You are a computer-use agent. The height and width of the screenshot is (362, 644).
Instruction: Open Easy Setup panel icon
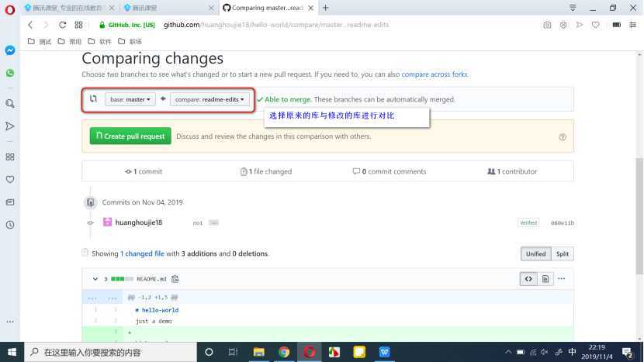point(632,25)
